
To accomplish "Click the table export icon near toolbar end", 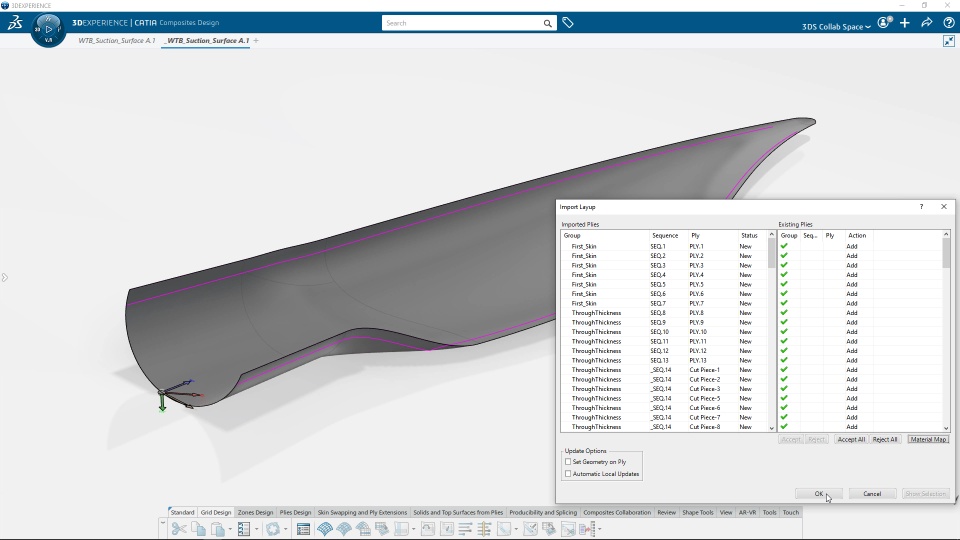I will (549, 529).
